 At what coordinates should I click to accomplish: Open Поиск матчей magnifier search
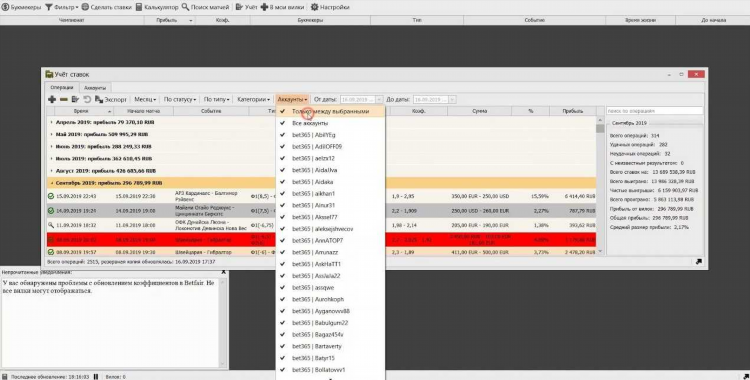[x=206, y=7]
